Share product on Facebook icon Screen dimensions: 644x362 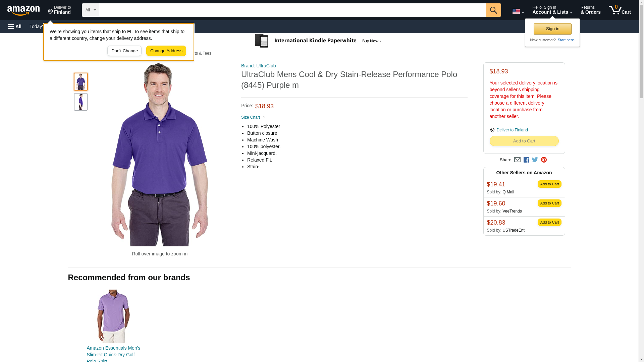click(x=526, y=160)
